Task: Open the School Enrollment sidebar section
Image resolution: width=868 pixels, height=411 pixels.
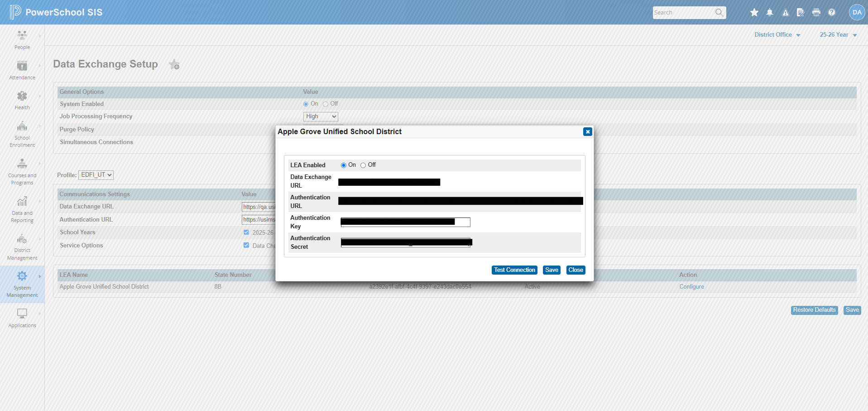Action: click(x=22, y=134)
